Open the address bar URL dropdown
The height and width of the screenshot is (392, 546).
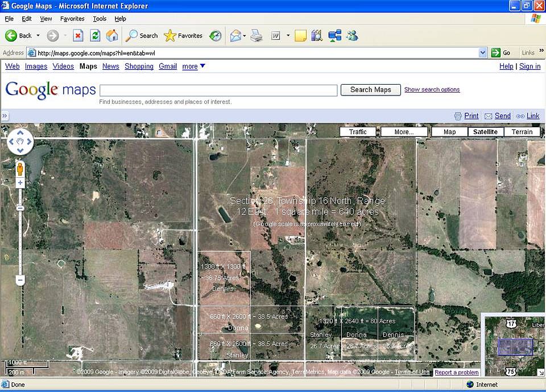tap(482, 53)
